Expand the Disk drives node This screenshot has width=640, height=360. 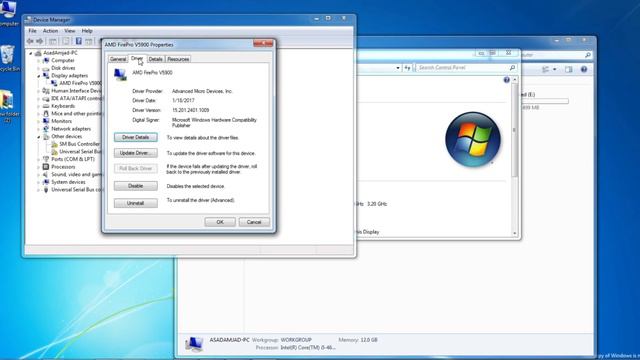point(39,68)
